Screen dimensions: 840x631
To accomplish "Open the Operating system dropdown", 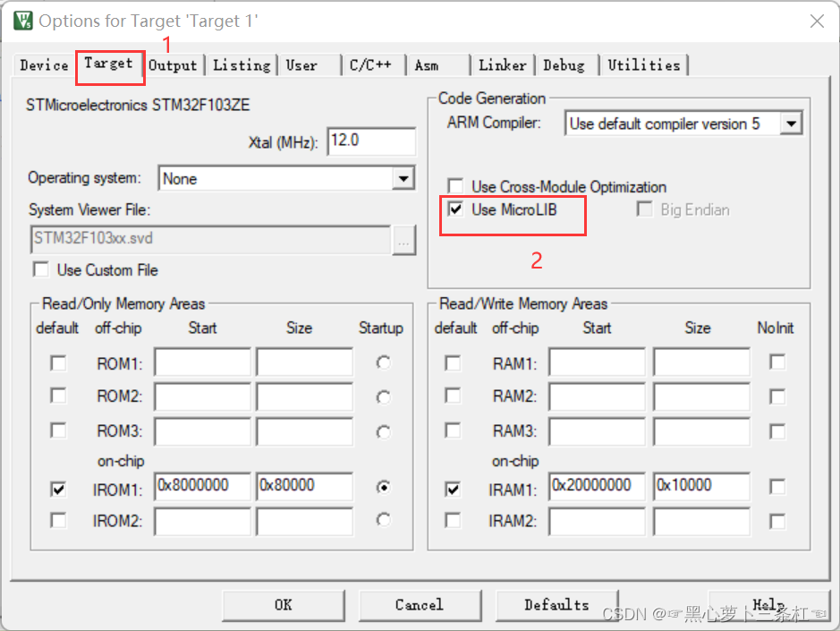I will 404,178.
